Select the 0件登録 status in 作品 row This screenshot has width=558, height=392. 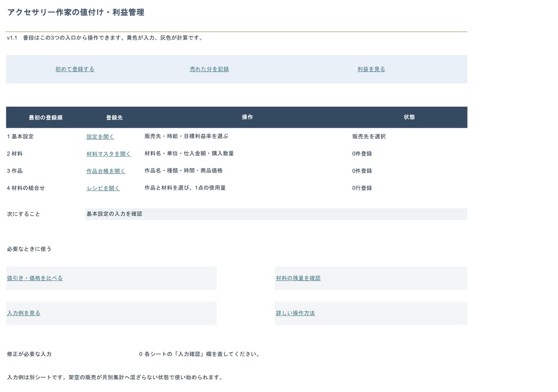pos(362,171)
